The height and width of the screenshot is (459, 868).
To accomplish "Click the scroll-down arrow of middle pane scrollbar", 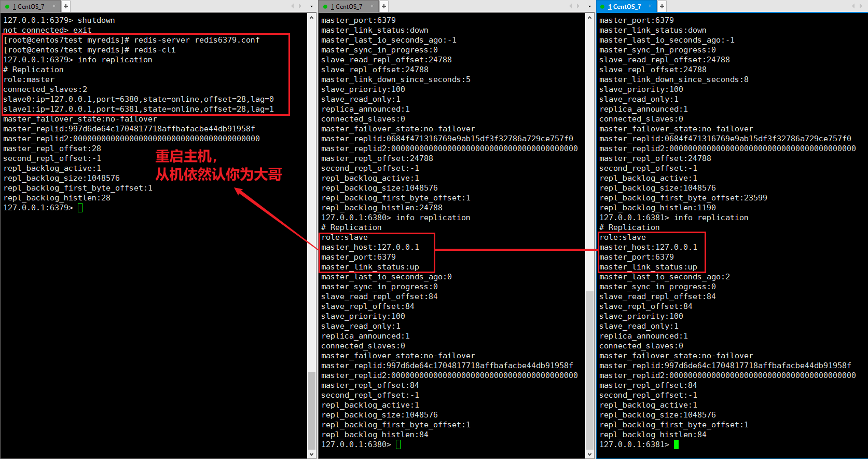I will click(x=590, y=454).
